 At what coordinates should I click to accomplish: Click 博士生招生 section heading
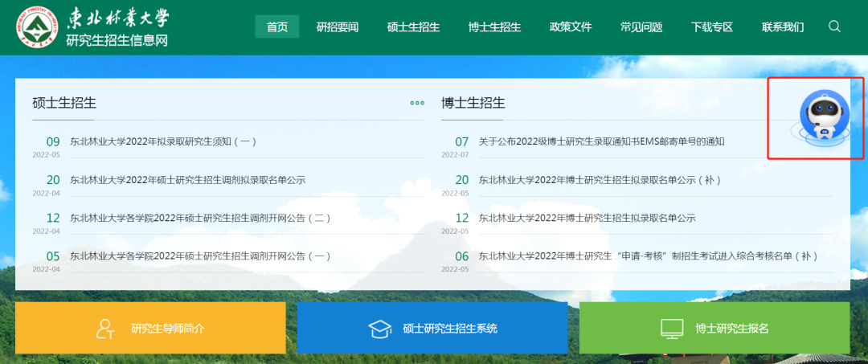pyautogui.click(x=473, y=103)
